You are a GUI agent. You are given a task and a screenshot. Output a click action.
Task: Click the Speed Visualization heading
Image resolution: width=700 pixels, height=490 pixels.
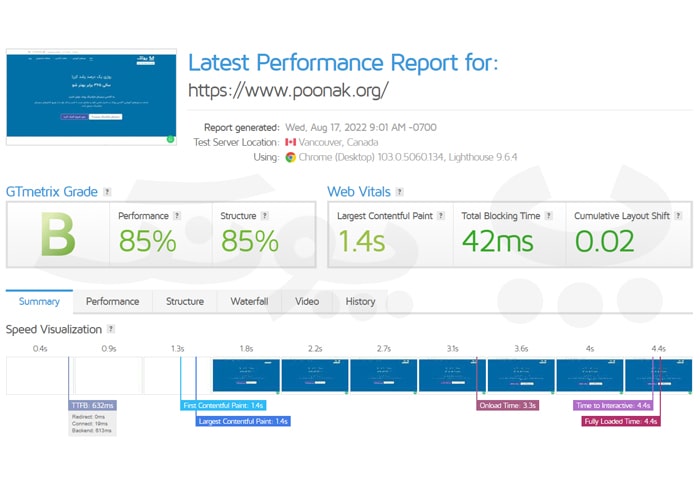(x=54, y=329)
